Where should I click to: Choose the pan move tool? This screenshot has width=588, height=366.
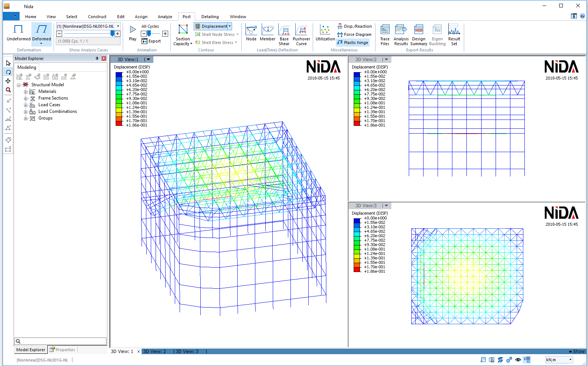(8, 81)
